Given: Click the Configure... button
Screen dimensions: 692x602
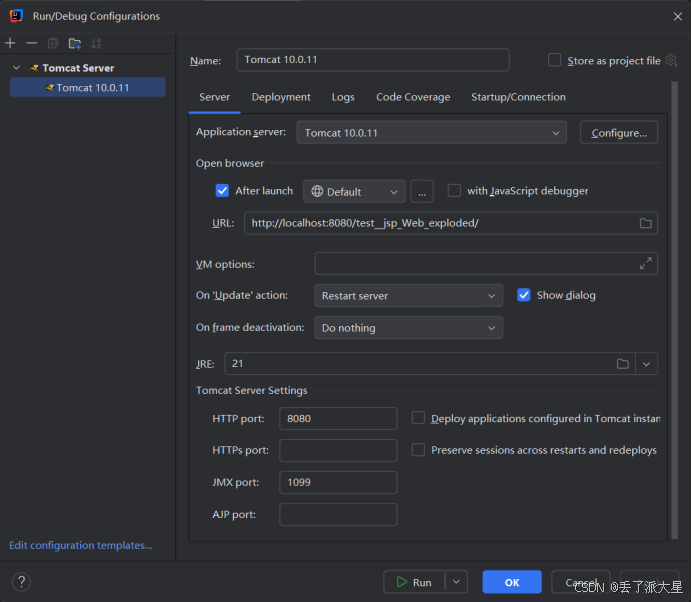Looking at the screenshot, I should (x=619, y=132).
